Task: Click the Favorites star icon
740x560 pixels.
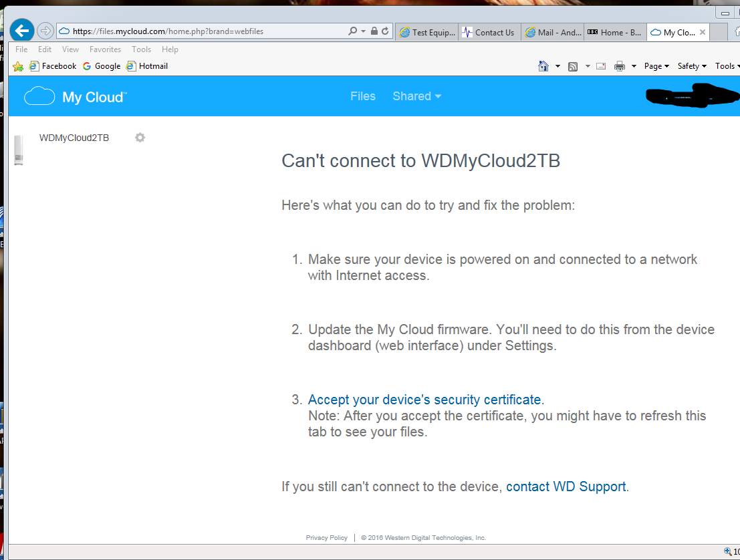Action: (x=18, y=67)
